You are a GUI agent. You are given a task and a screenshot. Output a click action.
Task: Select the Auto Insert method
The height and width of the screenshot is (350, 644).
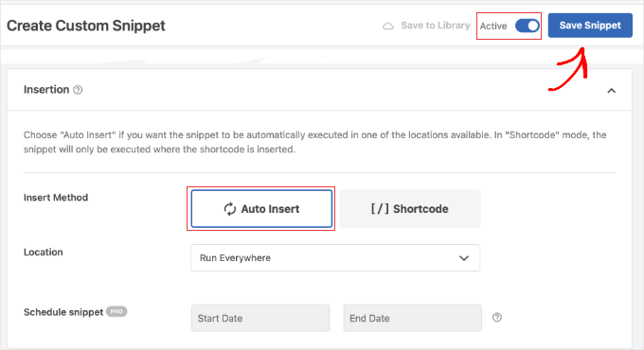point(261,208)
